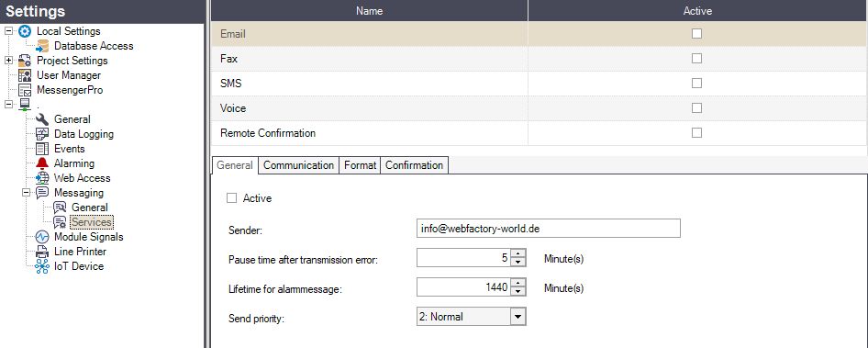The image size is (868, 348).
Task: Click the Module Signals icon
Action: coord(42,237)
